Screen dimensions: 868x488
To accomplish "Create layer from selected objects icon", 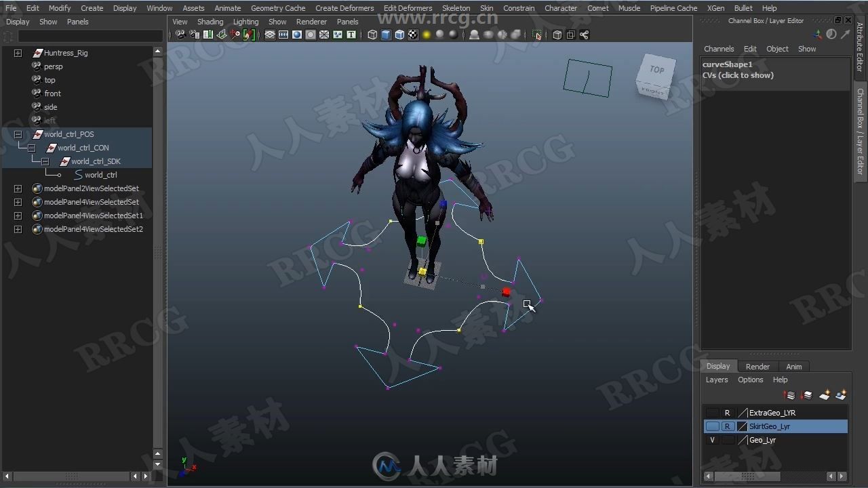I will [x=841, y=395].
